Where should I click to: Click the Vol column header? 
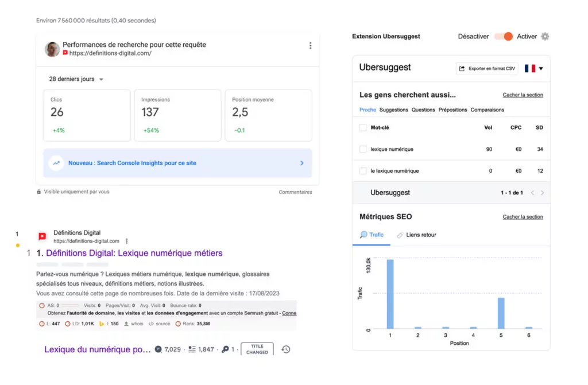(488, 127)
